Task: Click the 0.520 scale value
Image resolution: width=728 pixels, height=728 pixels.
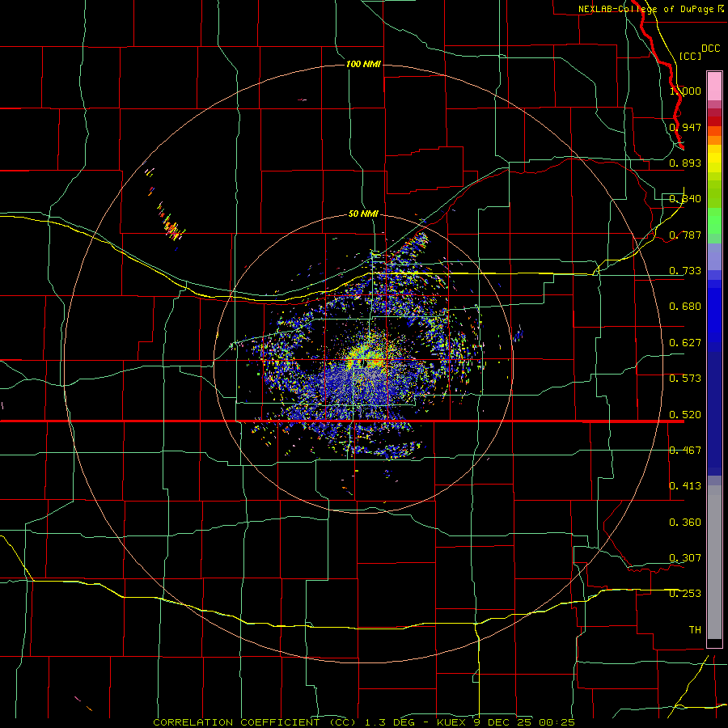Action: (685, 415)
